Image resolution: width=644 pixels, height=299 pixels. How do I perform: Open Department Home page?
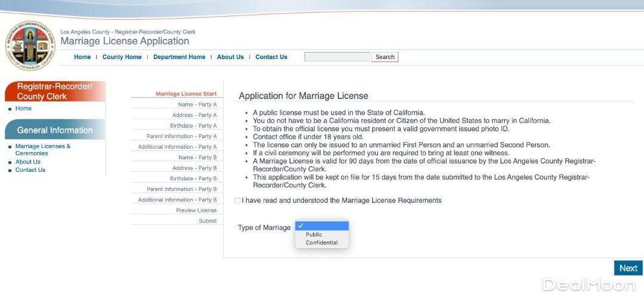click(x=179, y=57)
